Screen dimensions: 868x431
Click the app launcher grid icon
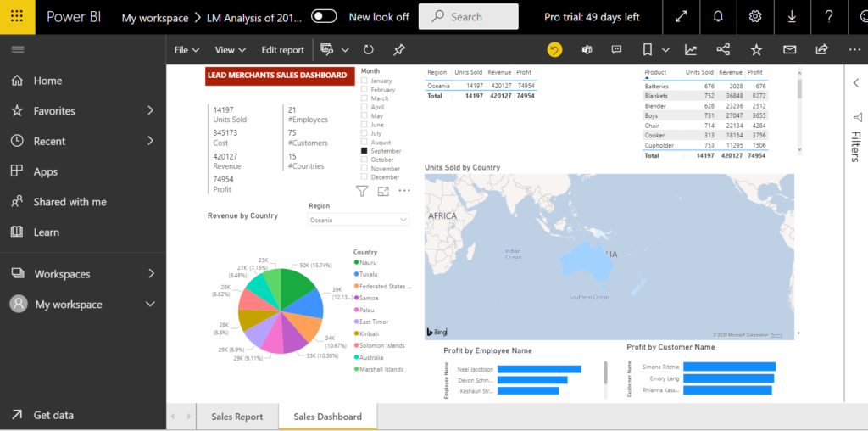(x=17, y=17)
